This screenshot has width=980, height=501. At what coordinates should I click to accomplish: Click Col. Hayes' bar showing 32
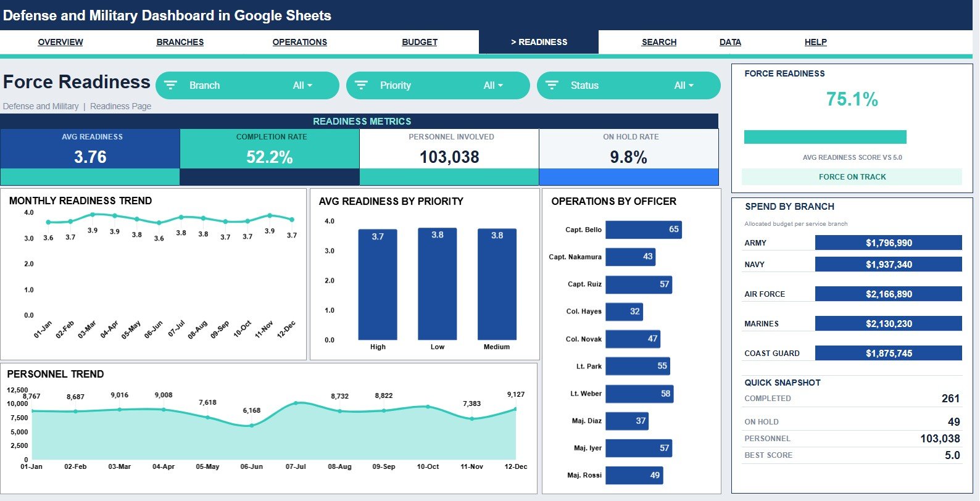click(624, 312)
